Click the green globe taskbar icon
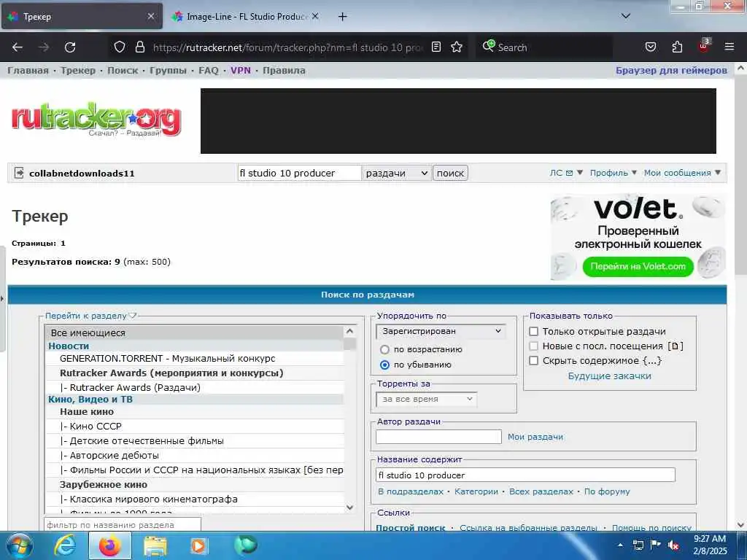The height and width of the screenshot is (560, 747). 245,545
